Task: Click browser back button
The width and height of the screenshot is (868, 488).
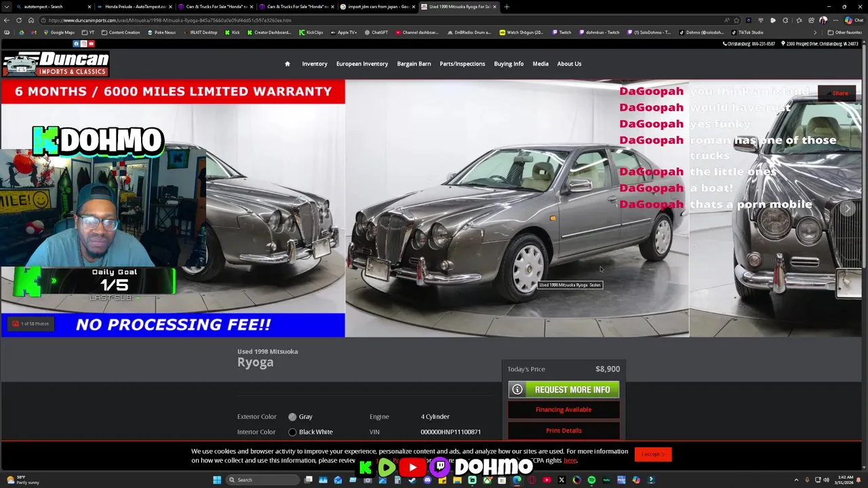Action: 7,20
